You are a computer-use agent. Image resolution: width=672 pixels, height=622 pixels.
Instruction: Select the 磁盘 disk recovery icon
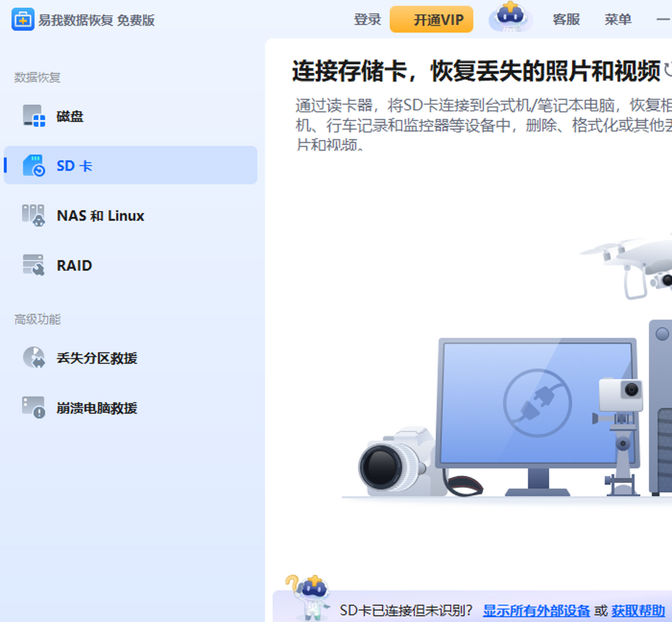(x=32, y=116)
